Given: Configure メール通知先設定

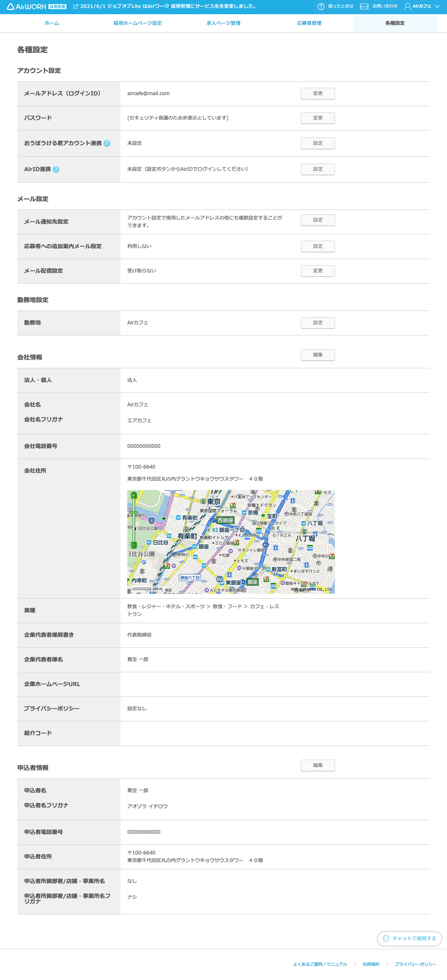Looking at the screenshot, I should point(318,220).
